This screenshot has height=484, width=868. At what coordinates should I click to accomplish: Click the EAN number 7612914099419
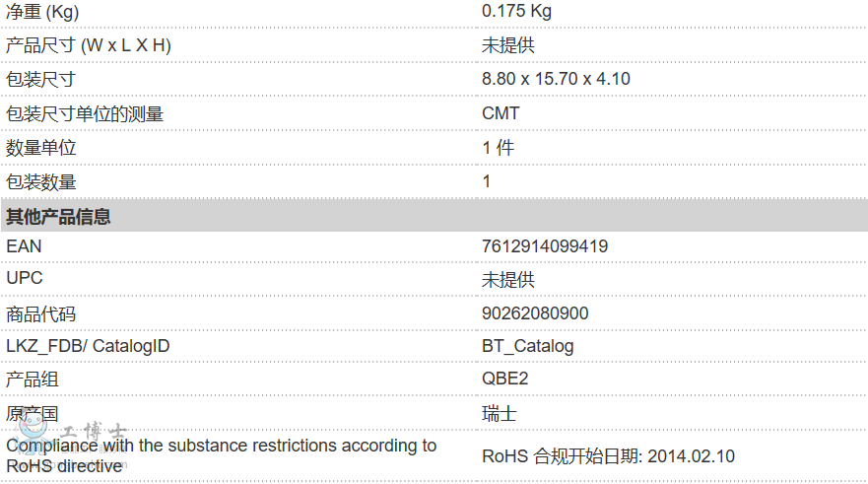(545, 246)
